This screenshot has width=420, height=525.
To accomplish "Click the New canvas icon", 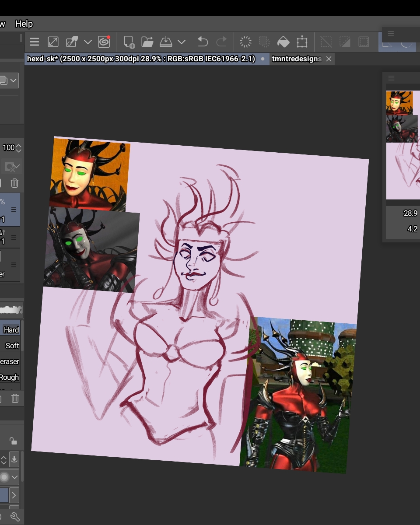I will 129,42.
